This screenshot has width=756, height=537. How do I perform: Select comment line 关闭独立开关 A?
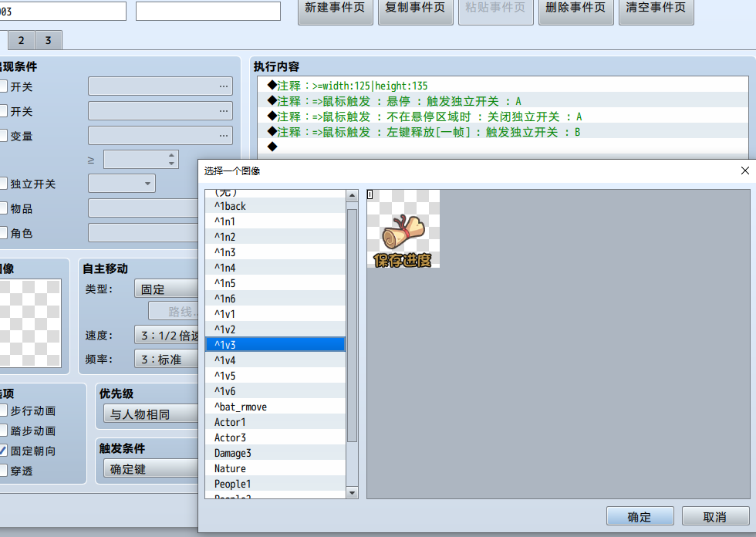tap(503, 117)
